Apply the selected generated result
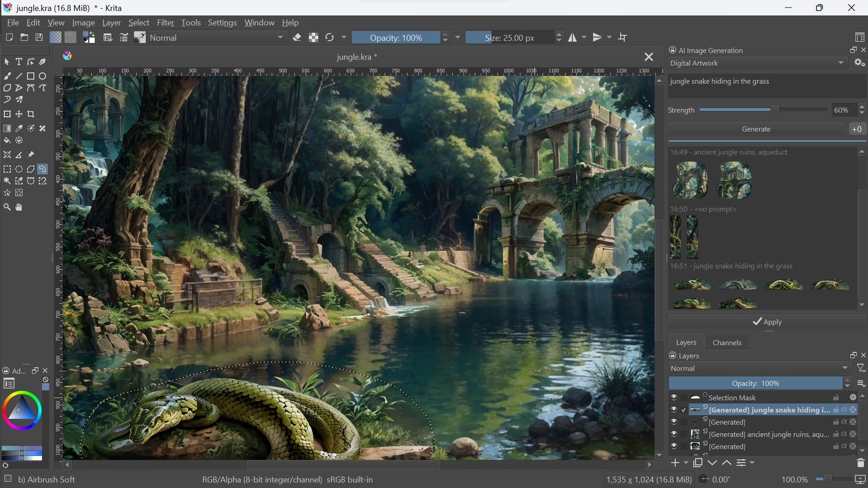 click(767, 322)
